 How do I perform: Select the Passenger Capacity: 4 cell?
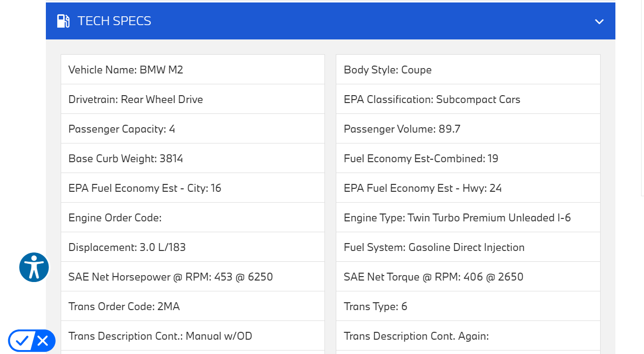click(x=192, y=129)
